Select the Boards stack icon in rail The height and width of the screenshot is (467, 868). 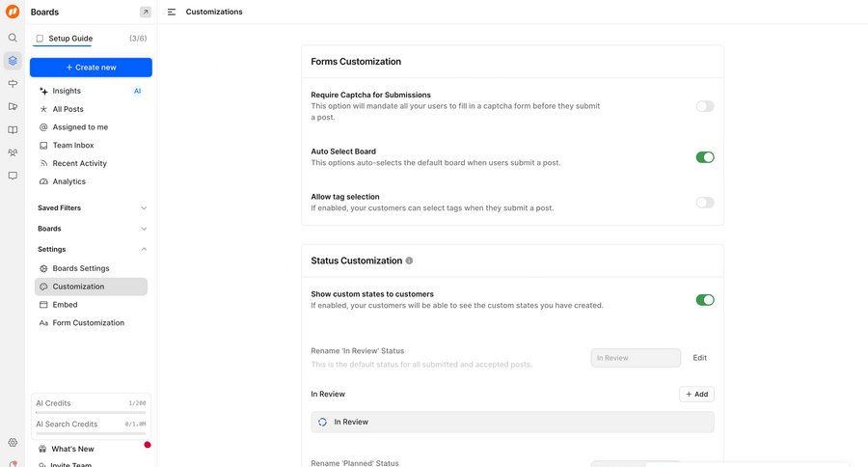click(x=13, y=61)
